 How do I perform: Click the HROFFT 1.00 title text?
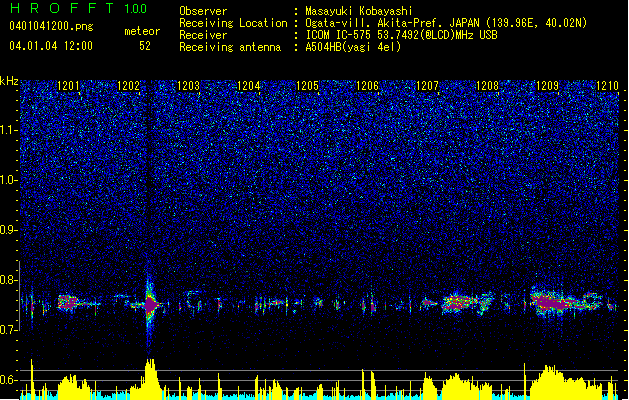(79, 8)
